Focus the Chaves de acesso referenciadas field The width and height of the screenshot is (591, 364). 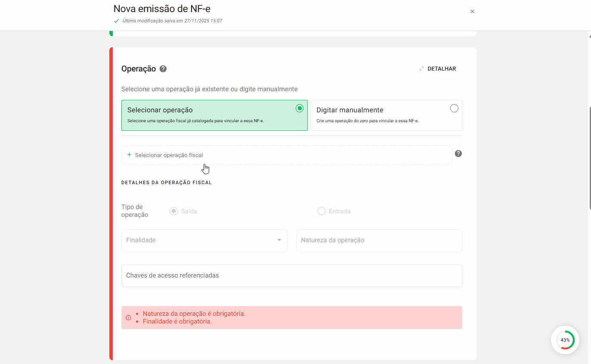292,276
